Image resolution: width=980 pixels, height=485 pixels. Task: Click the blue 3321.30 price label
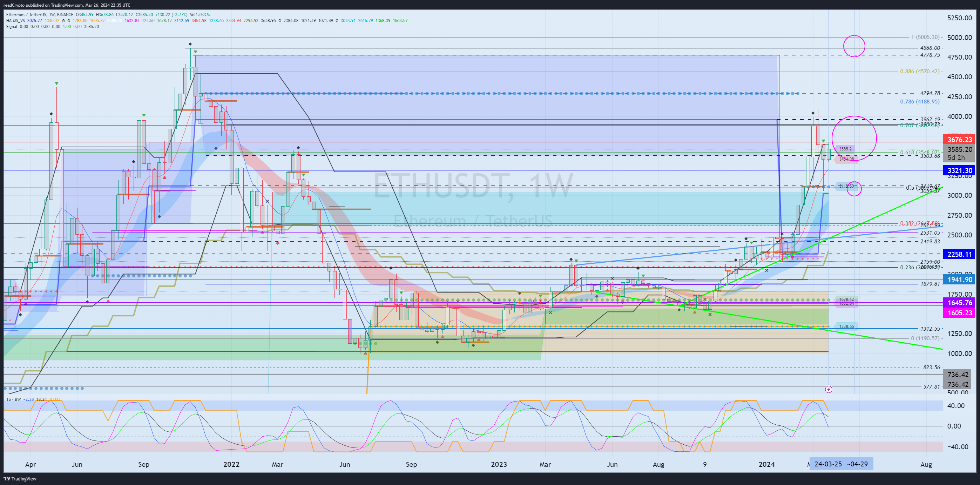click(x=959, y=170)
